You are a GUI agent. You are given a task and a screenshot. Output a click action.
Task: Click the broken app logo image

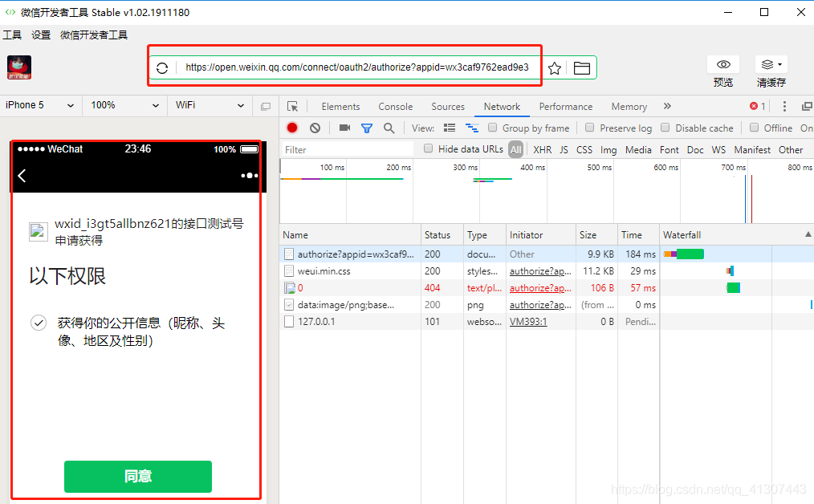coord(39,232)
